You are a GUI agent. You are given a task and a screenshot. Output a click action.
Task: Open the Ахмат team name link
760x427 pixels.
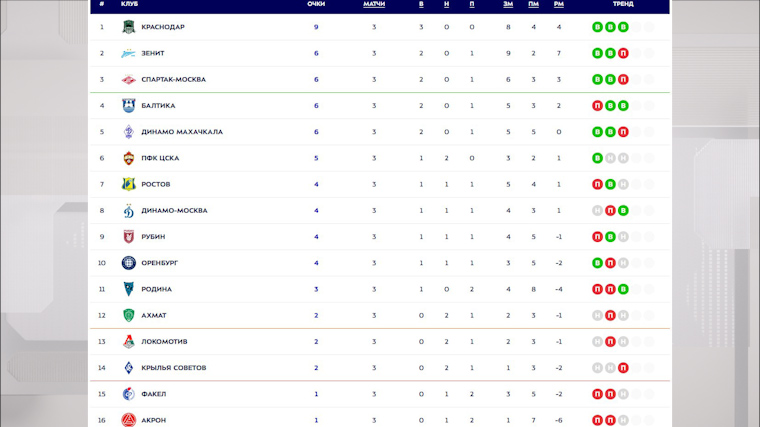pyautogui.click(x=154, y=315)
